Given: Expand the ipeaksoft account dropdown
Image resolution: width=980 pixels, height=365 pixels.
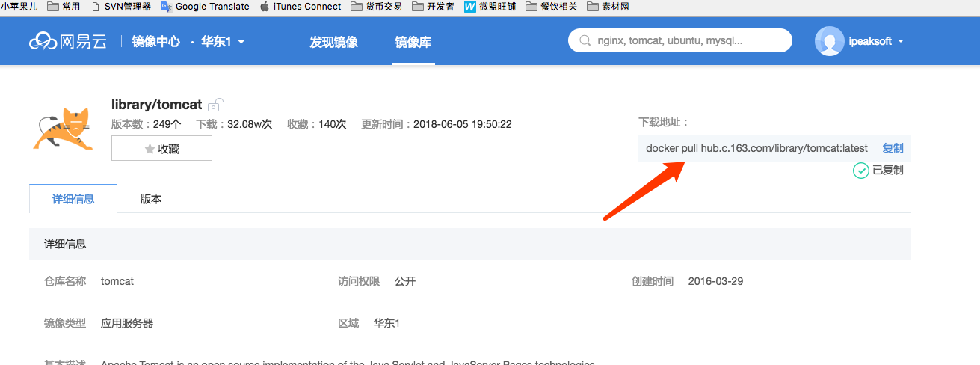Looking at the screenshot, I should [x=876, y=42].
